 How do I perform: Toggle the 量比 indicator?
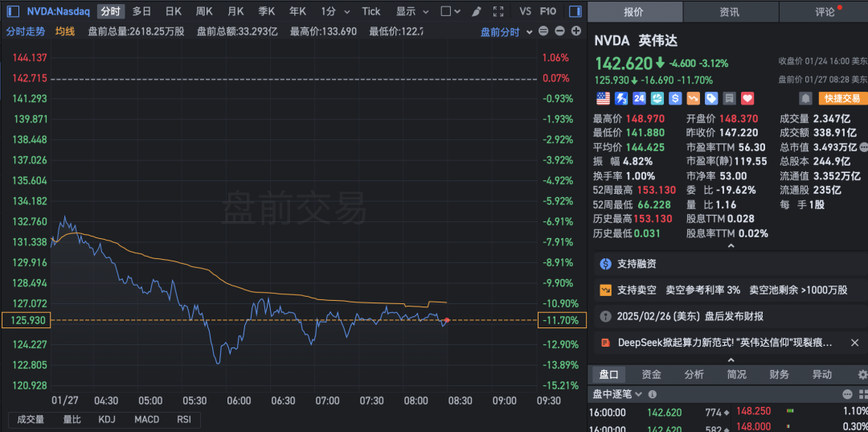[72, 419]
